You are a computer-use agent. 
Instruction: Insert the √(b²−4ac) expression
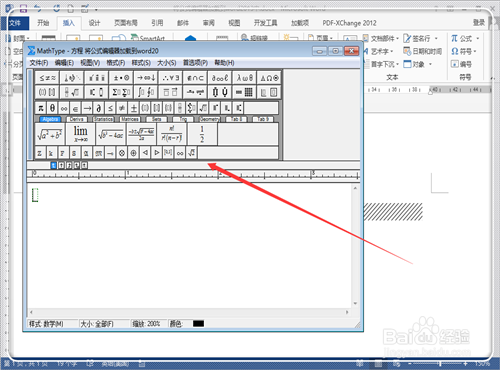point(111,134)
